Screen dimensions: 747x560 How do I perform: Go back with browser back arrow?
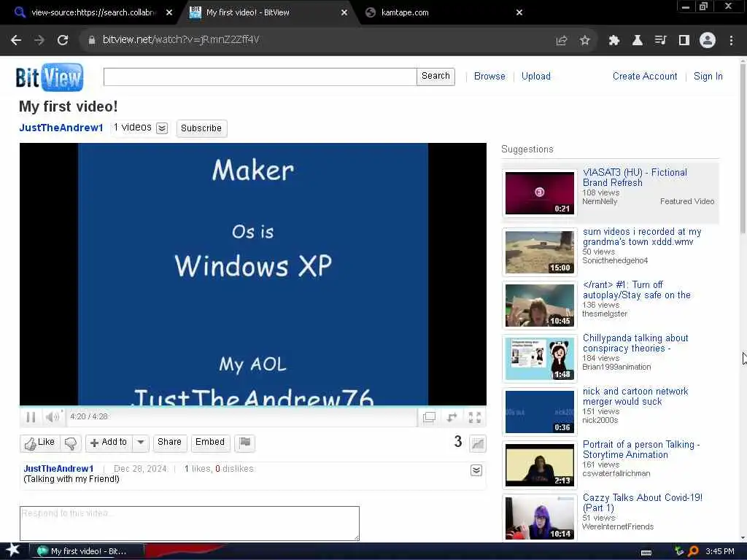16,40
